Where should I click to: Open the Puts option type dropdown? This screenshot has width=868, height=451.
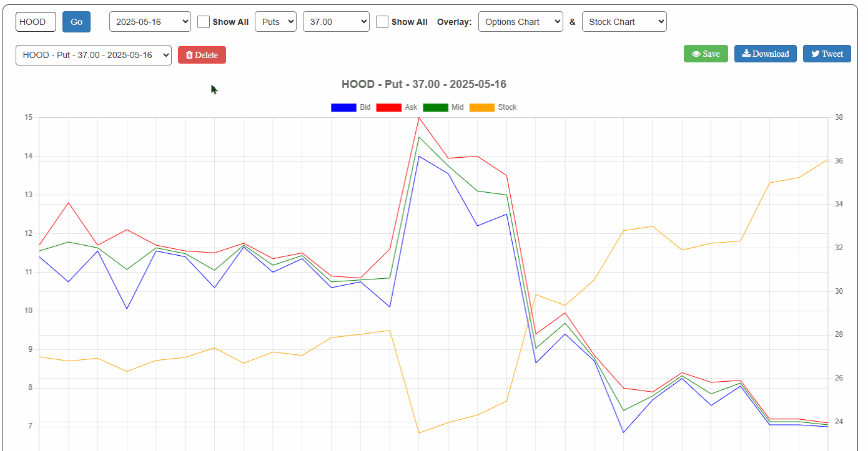point(275,22)
